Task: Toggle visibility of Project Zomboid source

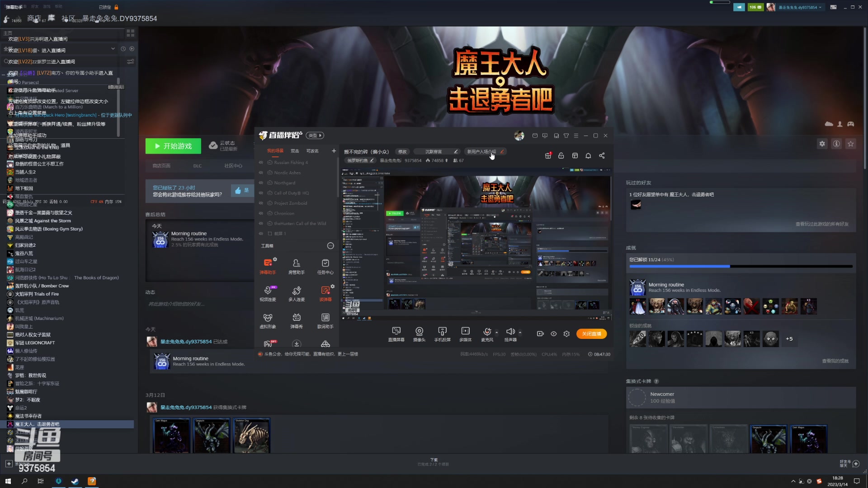Action: [261, 203]
